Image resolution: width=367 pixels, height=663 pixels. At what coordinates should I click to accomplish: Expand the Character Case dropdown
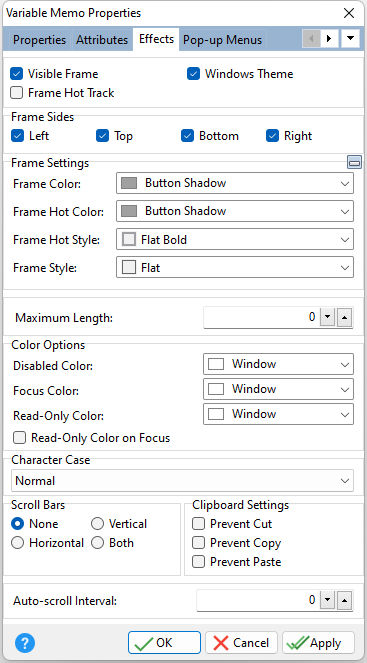point(183,481)
